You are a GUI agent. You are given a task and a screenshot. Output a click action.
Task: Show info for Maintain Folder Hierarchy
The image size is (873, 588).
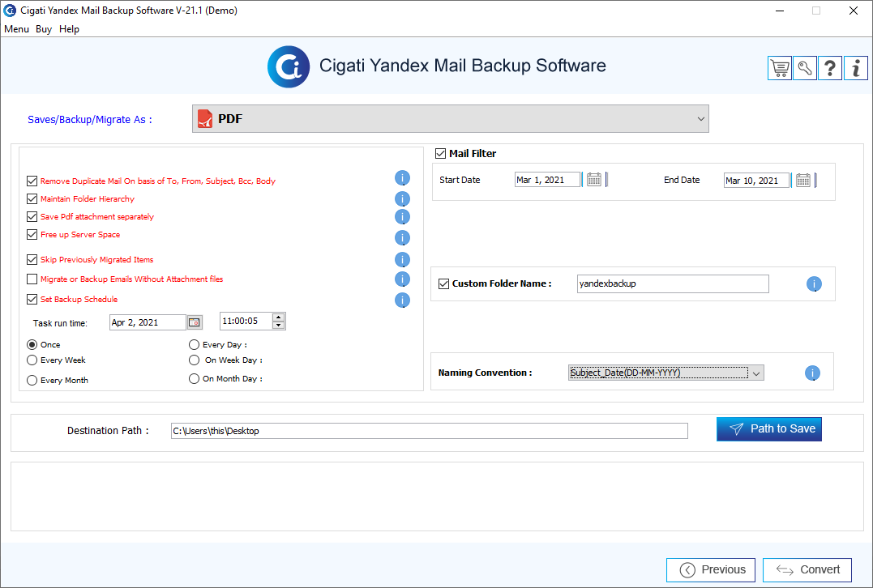403,198
